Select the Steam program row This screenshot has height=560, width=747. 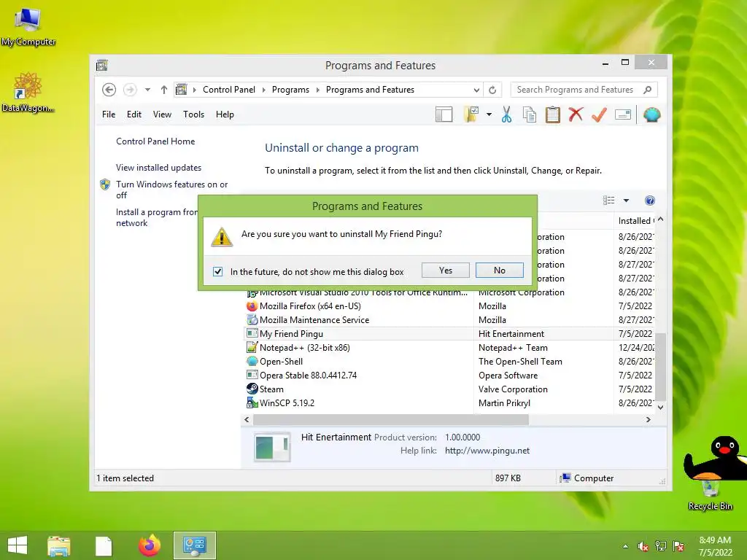point(449,389)
